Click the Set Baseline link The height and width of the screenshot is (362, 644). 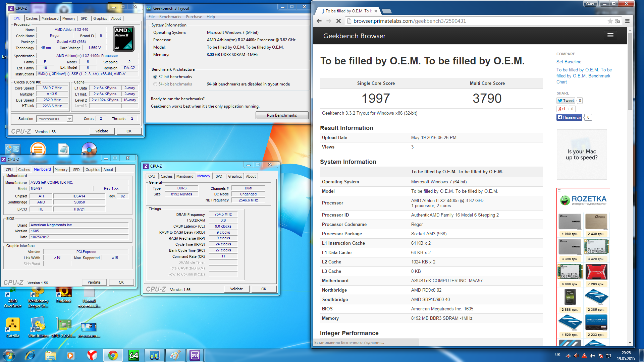[569, 62]
